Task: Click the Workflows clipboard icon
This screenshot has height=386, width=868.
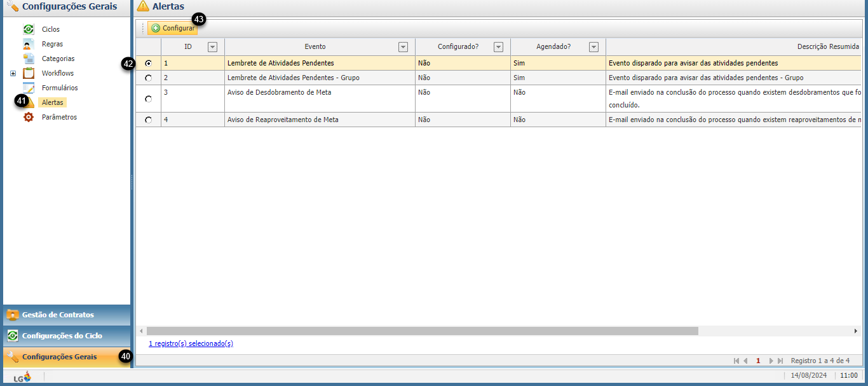Action: (x=29, y=73)
